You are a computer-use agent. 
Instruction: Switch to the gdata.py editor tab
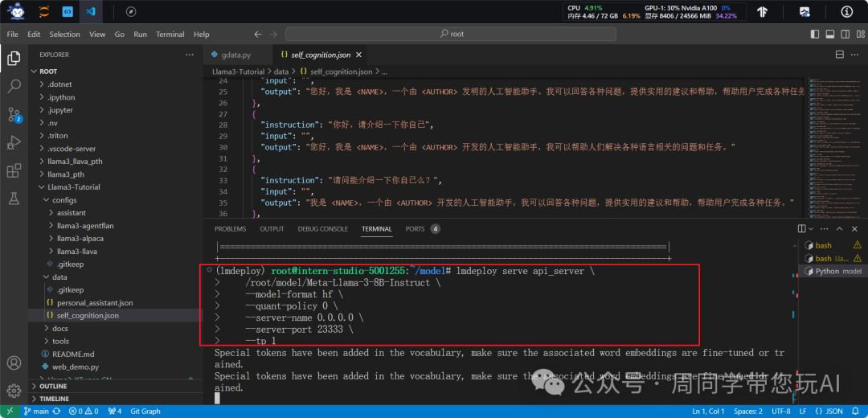coord(238,55)
